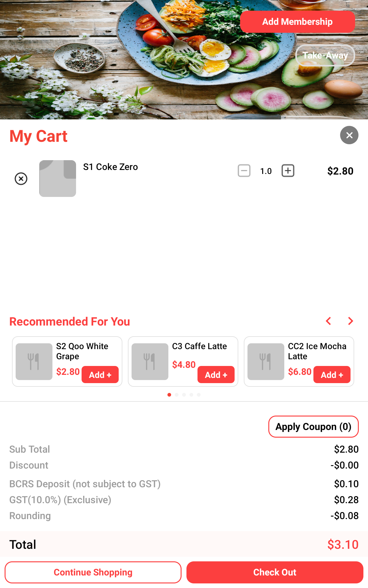Toggle the Take-Away order mode
Image resolution: width=368 pixels, height=588 pixels.
coord(325,55)
